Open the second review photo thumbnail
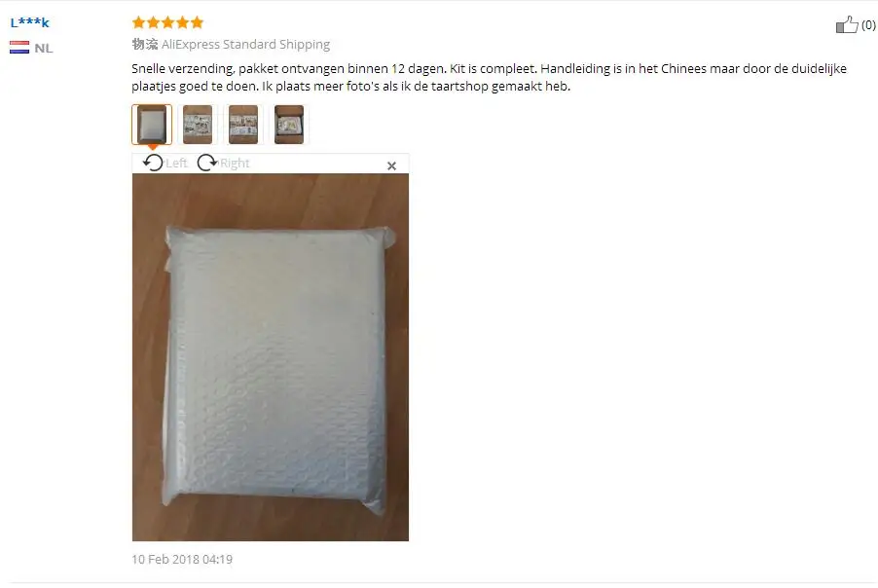Image resolution: width=878 pixels, height=588 pixels. [x=198, y=125]
